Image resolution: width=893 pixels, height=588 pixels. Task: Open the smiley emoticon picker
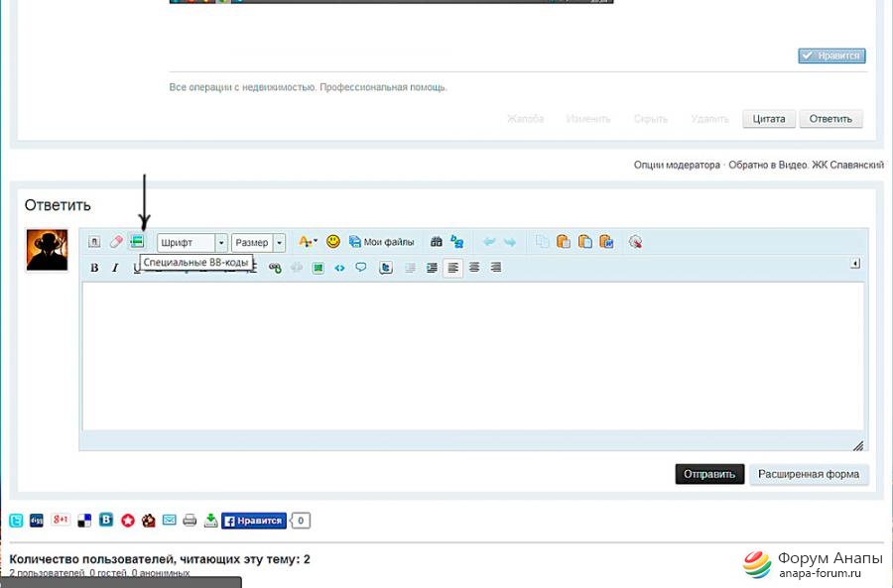click(x=333, y=241)
